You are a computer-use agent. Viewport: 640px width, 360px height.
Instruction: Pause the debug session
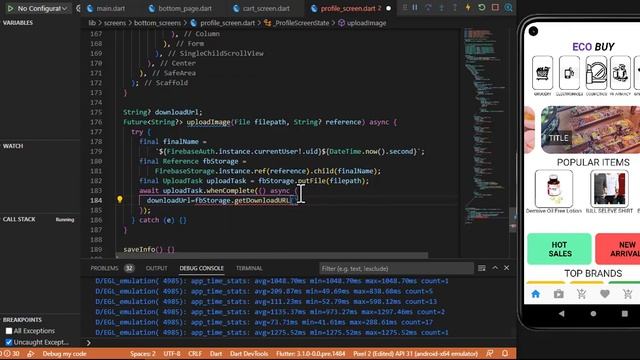click(415, 7)
